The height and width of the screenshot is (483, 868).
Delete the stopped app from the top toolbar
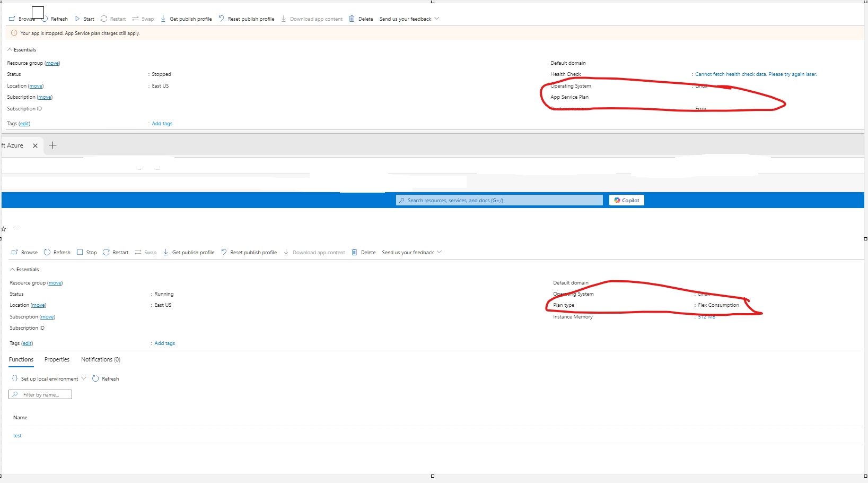361,19
